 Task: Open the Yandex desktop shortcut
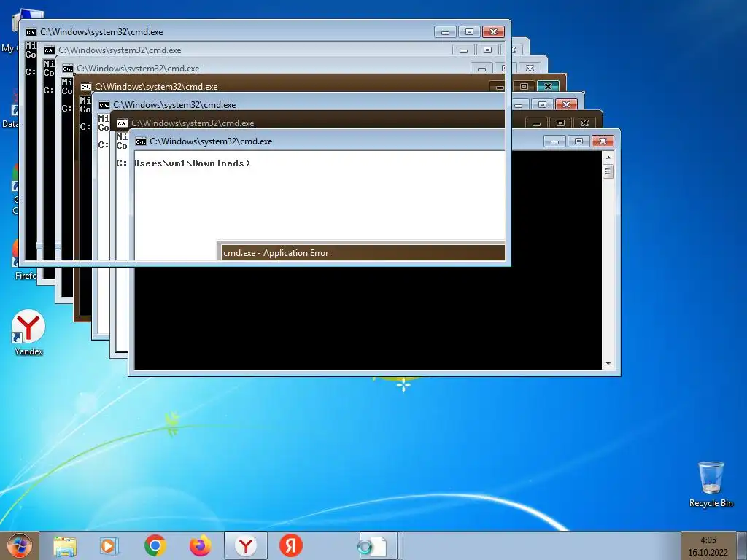click(28, 332)
